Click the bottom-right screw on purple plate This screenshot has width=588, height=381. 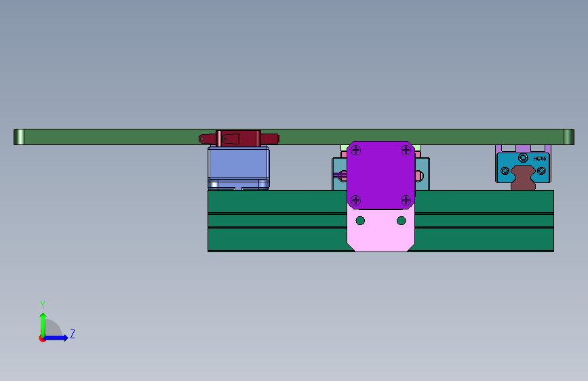406,200
